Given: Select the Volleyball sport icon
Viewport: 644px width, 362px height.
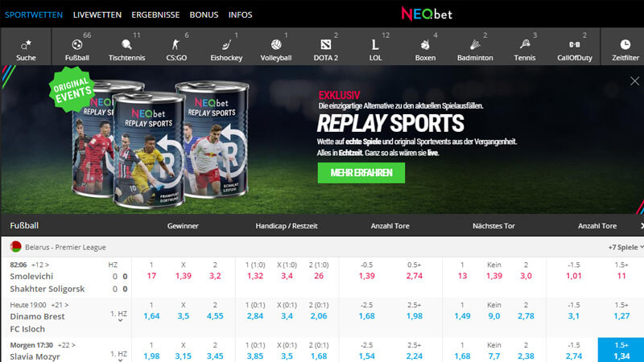Looking at the screenshot, I should point(276,47).
